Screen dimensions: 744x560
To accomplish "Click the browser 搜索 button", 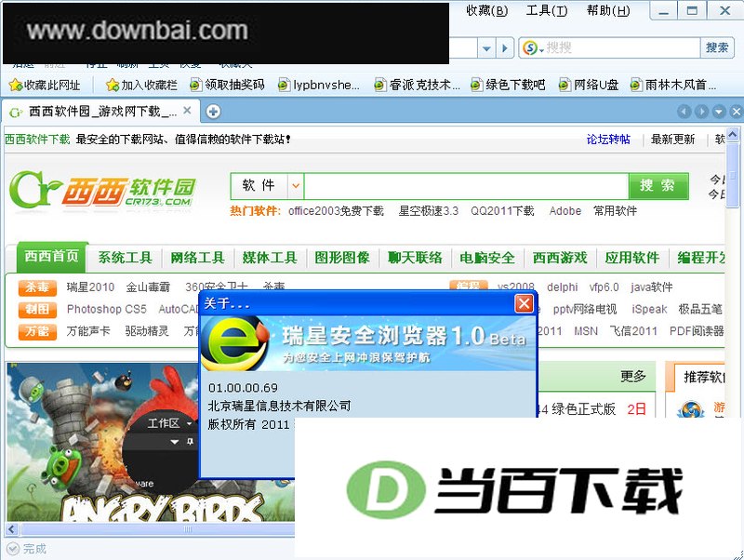I will pyautogui.click(x=717, y=47).
